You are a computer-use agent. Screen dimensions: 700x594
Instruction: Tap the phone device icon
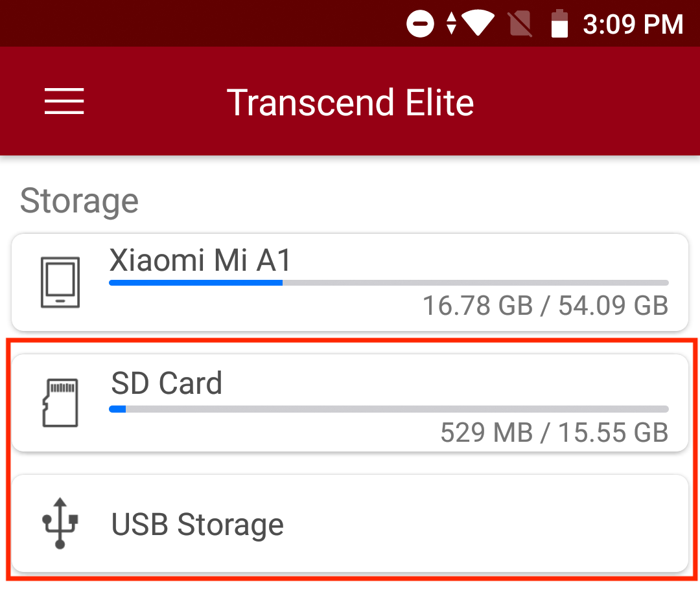(60, 282)
